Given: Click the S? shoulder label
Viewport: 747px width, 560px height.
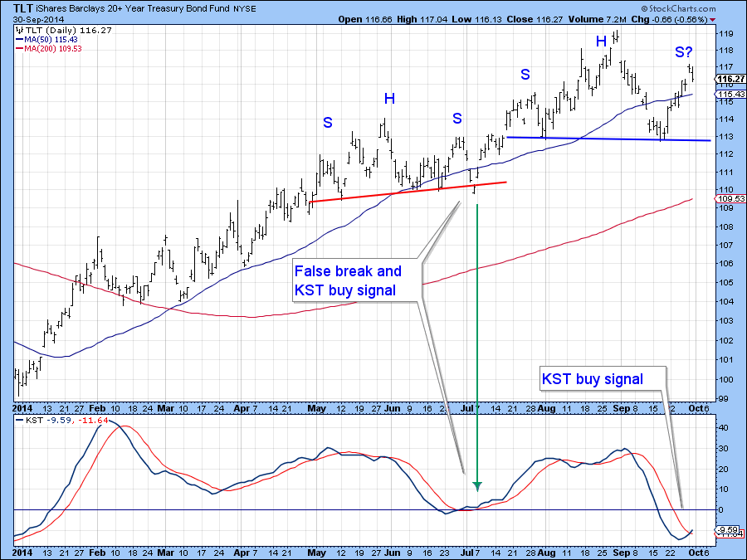Looking at the screenshot, I should tap(684, 52).
